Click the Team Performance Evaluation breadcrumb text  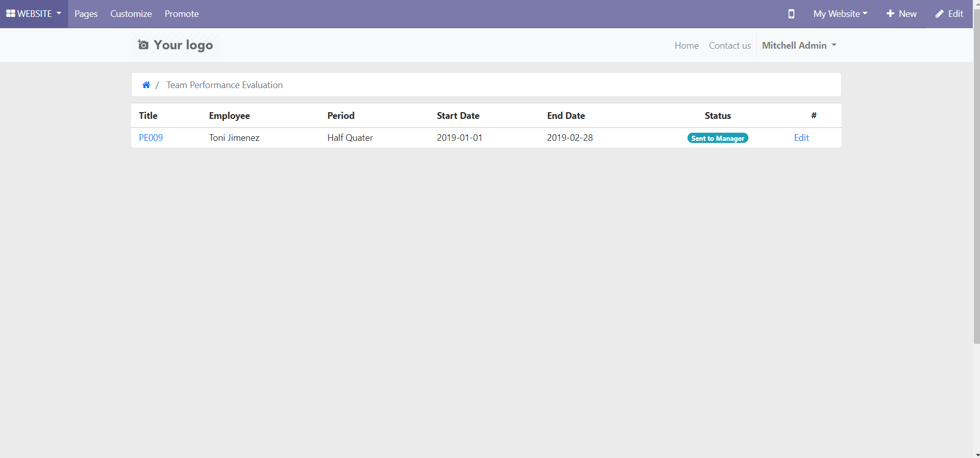coord(224,85)
